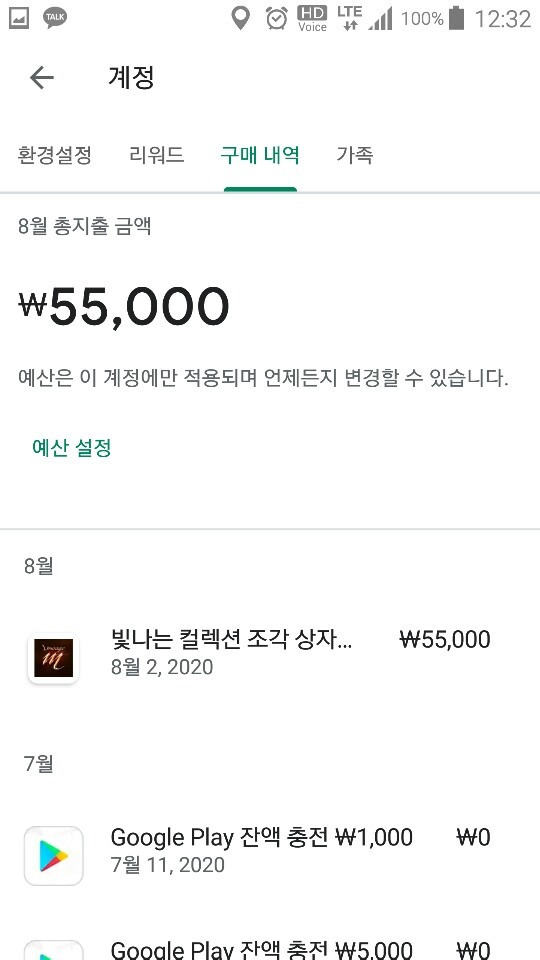Image resolution: width=540 pixels, height=960 pixels.
Task: Tap the battery icon in status bar
Action: tap(456, 18)
